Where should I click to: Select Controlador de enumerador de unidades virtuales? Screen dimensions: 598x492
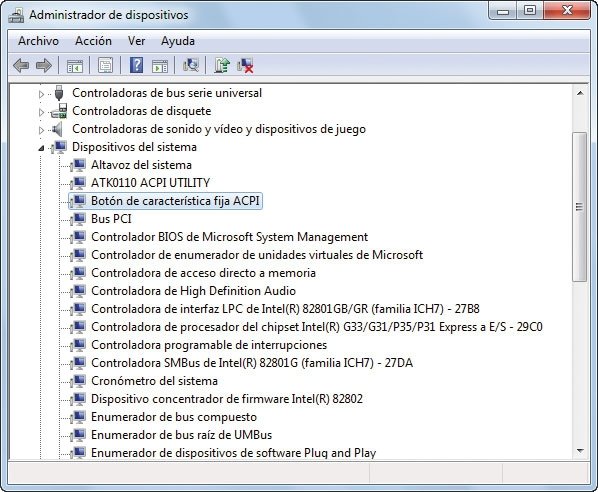[x=257, y=254]
